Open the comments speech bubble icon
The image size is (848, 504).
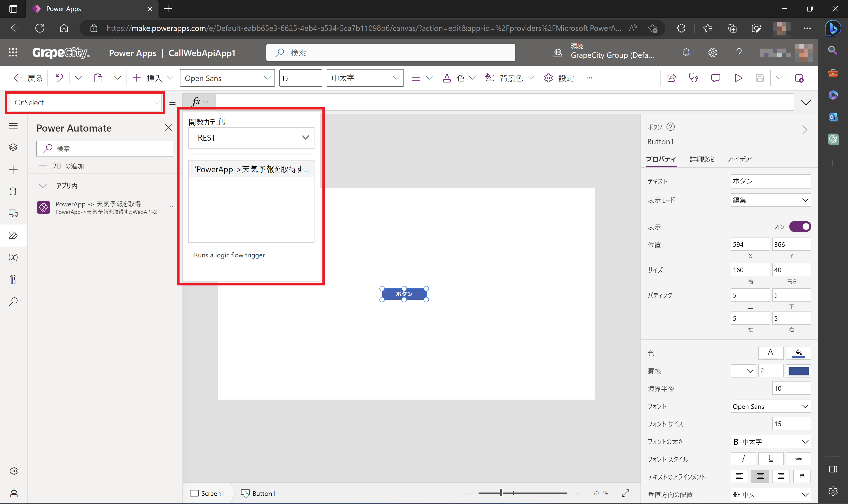[x=715, y=78]
